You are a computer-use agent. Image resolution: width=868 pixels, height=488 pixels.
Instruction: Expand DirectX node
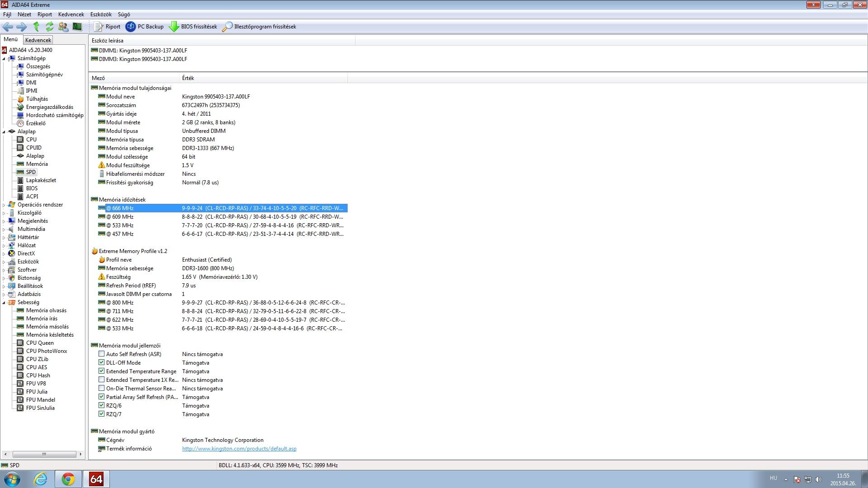point(4,254)
